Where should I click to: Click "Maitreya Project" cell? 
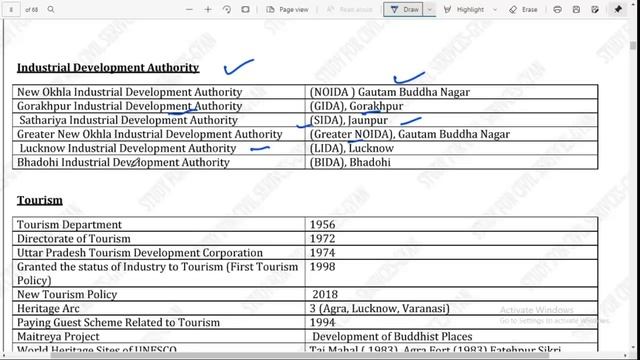point(158,336)
